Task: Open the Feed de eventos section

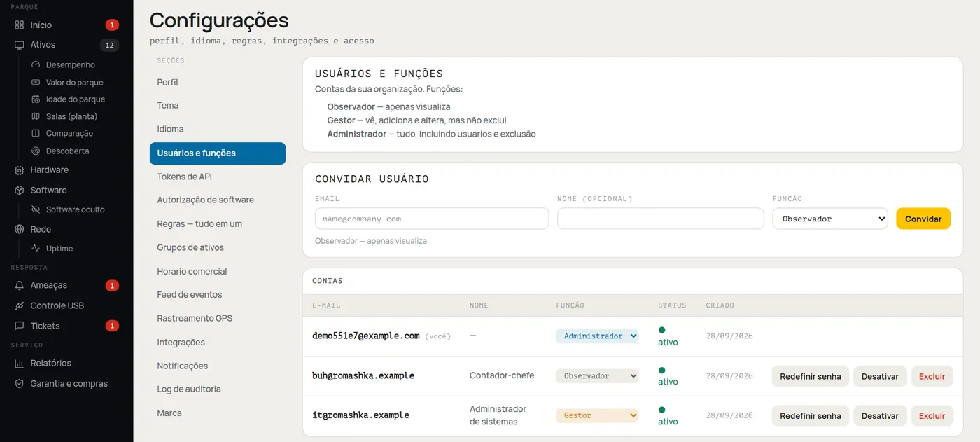Action: pyautogui.click(x=218, y=295)
